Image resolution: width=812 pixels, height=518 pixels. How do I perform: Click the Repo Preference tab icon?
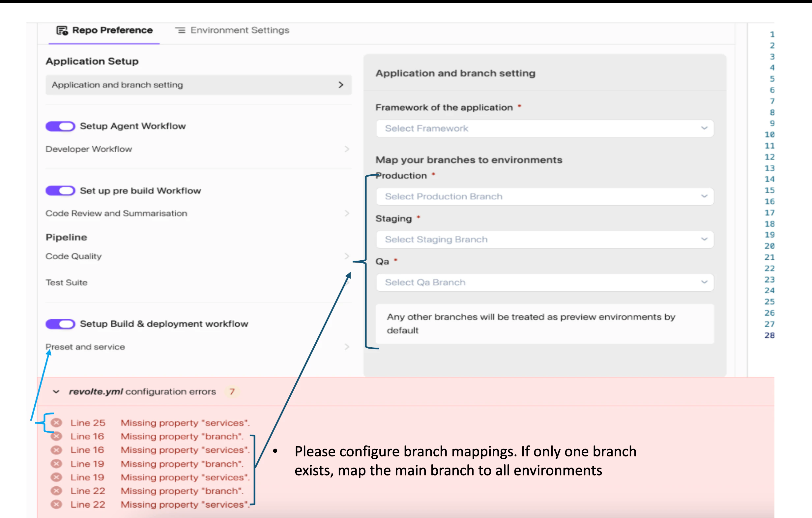tap(62, 30)
